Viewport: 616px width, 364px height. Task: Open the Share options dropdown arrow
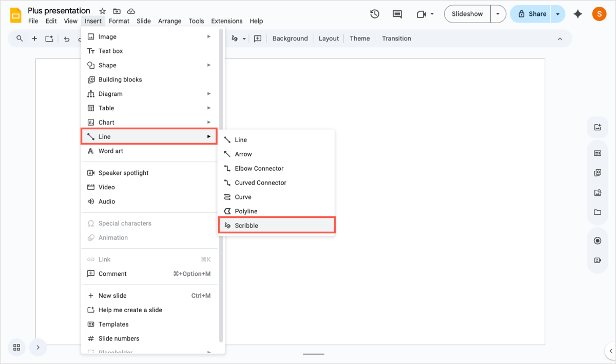pyautogui.click(x=558, y=14)
